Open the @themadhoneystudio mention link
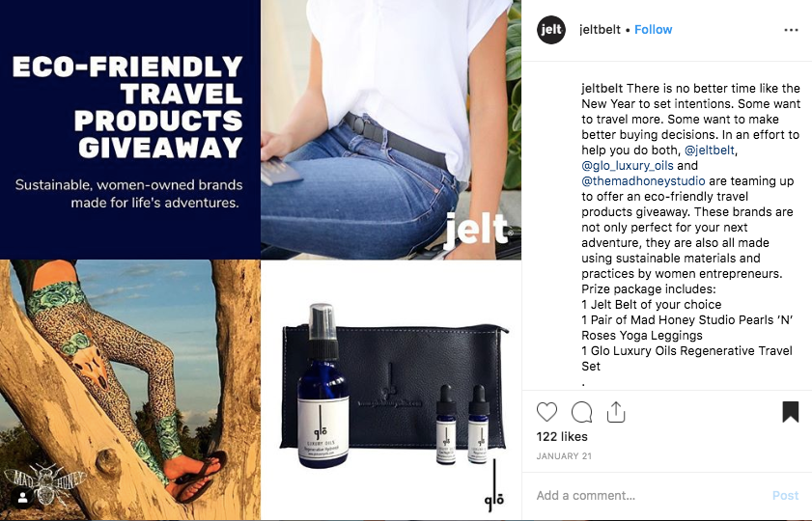812x521 pixels. [643, 181]
